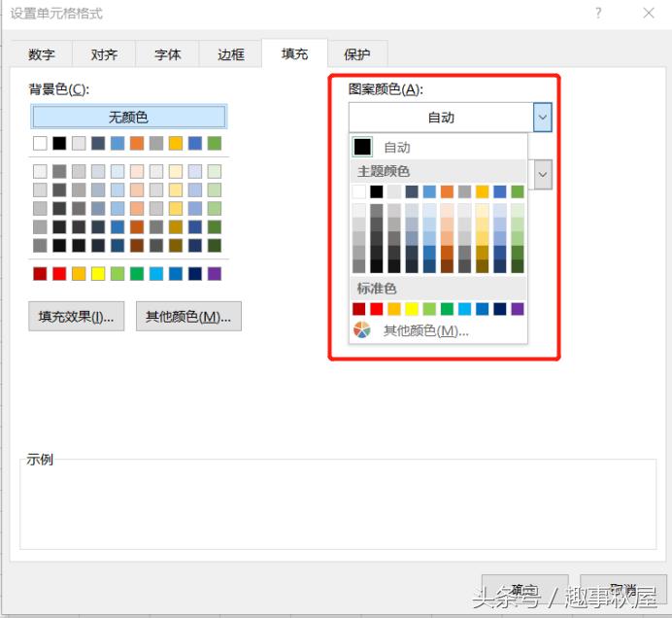Go to the 保护 tab
Viewport: 672px width, 618px height.
(357, 54)
